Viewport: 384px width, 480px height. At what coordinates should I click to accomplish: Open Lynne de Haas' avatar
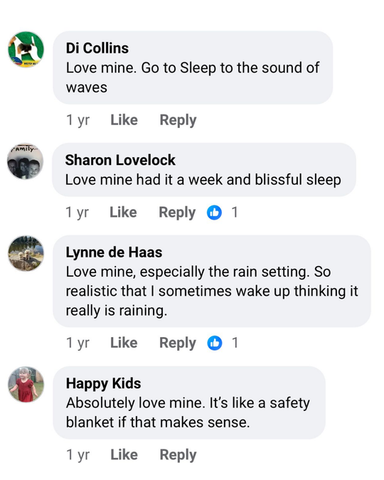(26, 253)
